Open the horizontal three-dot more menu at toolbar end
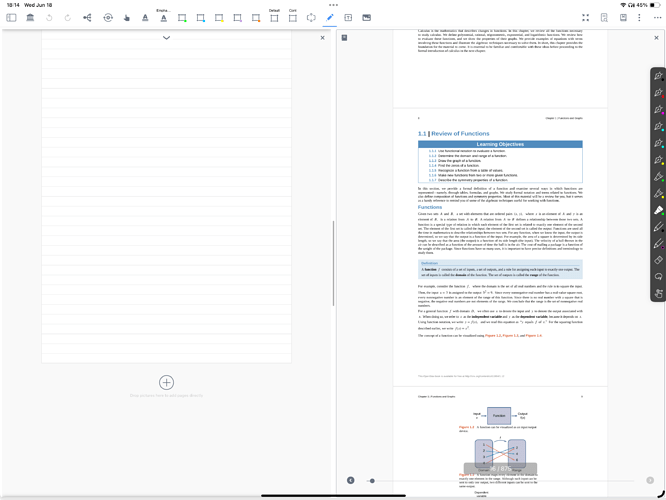The height and width of the screenshot is (500, 666). point(658,17)
